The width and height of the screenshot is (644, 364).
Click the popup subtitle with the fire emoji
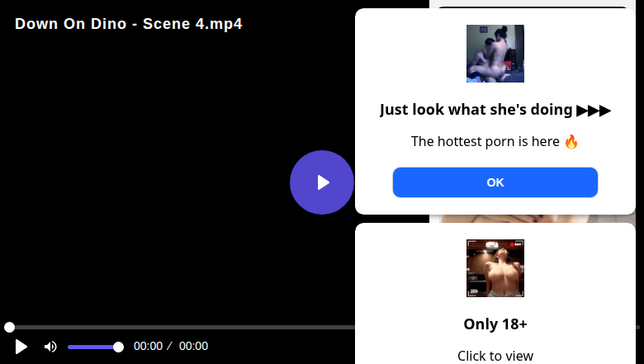pos(495,141)
